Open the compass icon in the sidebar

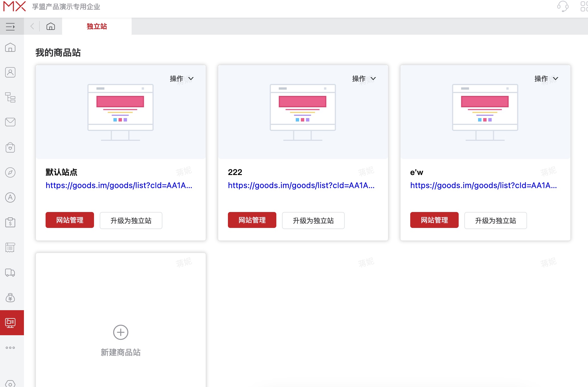(10, 172)
